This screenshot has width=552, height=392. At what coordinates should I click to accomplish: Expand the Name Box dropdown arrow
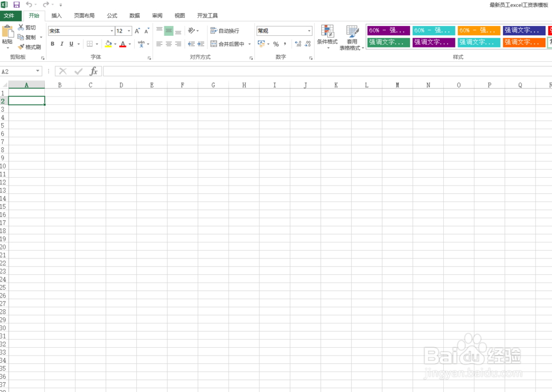pyautogui.click(x=38, y=71)
